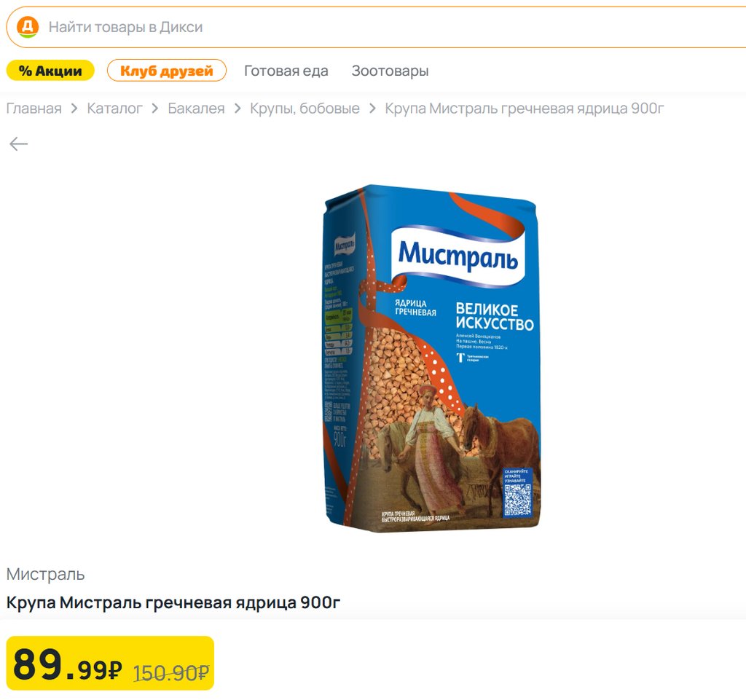Go to Главная in the breadcrumbs

coord(34,109)
